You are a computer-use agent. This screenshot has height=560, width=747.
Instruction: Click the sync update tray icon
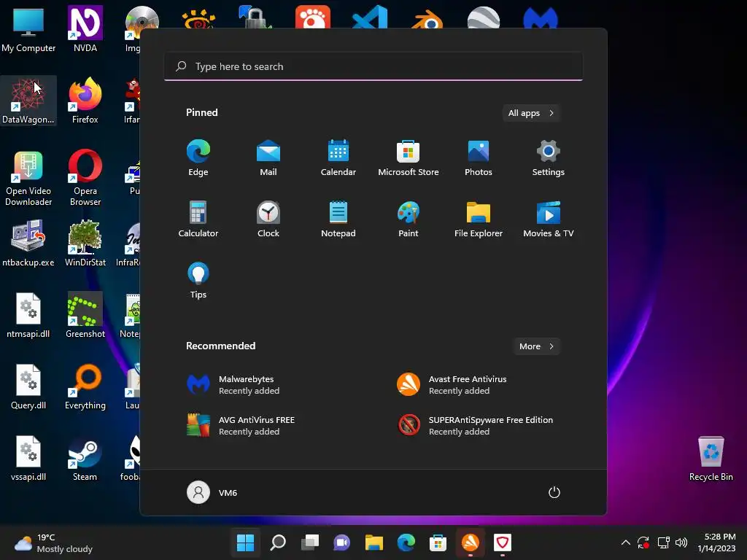[x=643, y=542]
